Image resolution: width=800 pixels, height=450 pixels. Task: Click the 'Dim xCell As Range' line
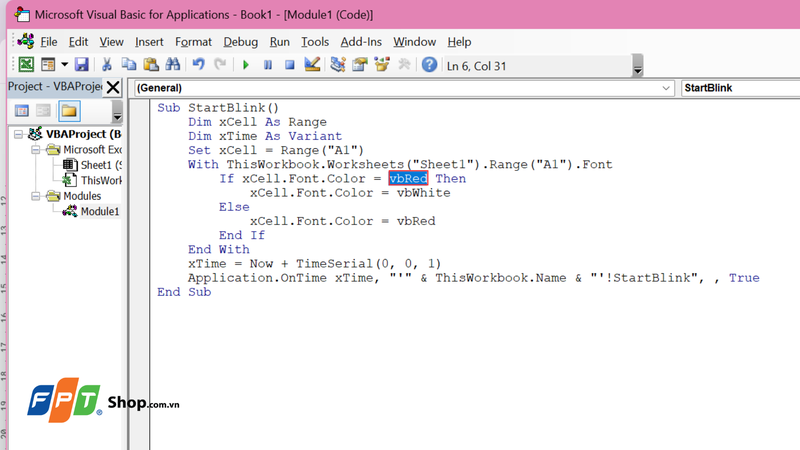click(x=257, y=122)
